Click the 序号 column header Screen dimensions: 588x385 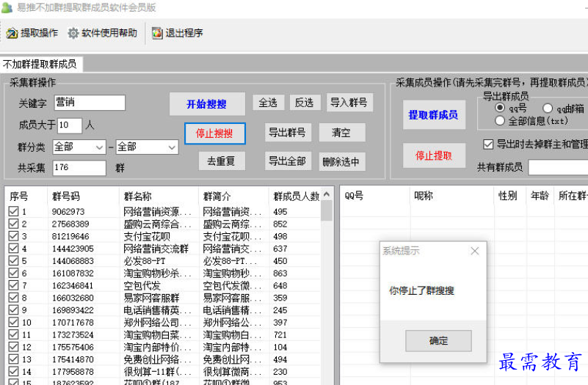(x=26, y=197)
